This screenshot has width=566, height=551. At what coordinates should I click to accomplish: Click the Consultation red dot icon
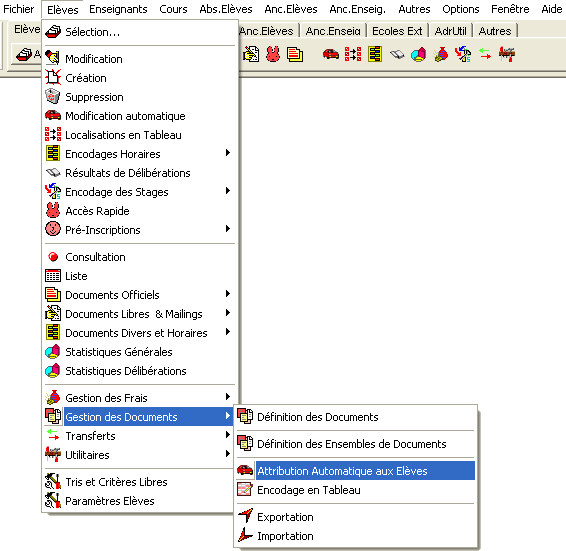coord(53,257)
